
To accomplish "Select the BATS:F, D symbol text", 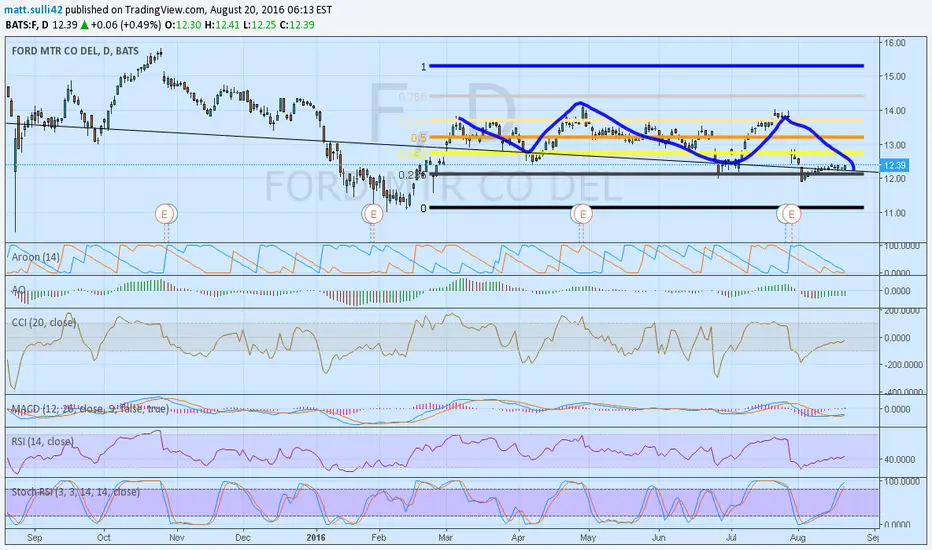I will (x=27, y=25).
